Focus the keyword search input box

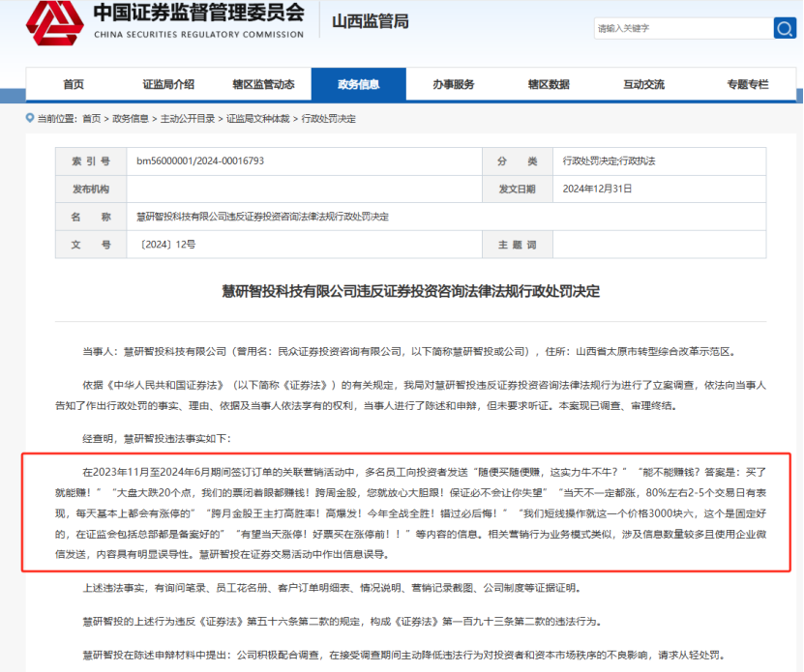[682, 28]
